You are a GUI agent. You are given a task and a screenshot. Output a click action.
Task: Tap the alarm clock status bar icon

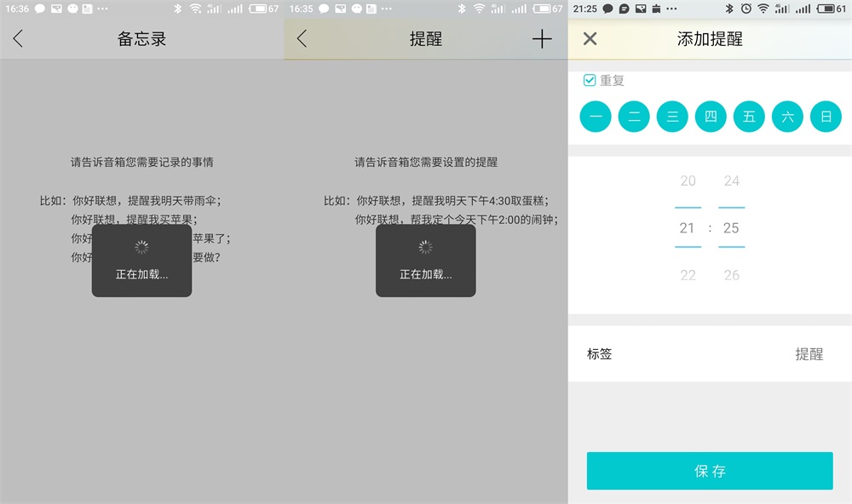746,9
